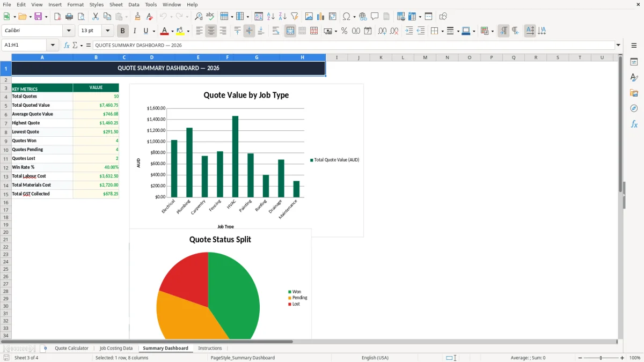Open the Font Color dropdown arrow
Image resolution: width=644 pixels, height=362 pixels.
click(x=172, y=31)
